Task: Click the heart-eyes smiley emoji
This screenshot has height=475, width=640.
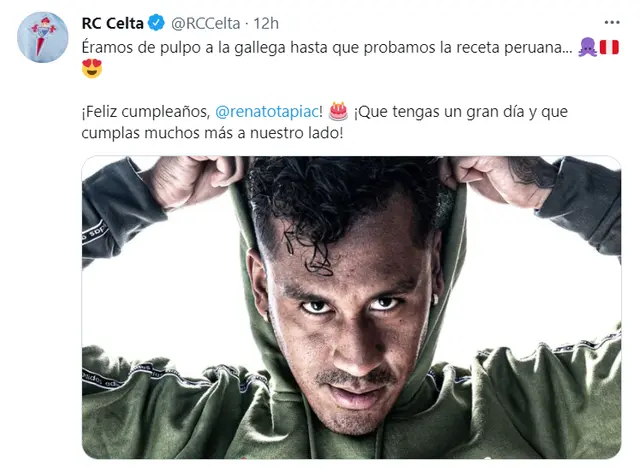Action: pos(92,69)
